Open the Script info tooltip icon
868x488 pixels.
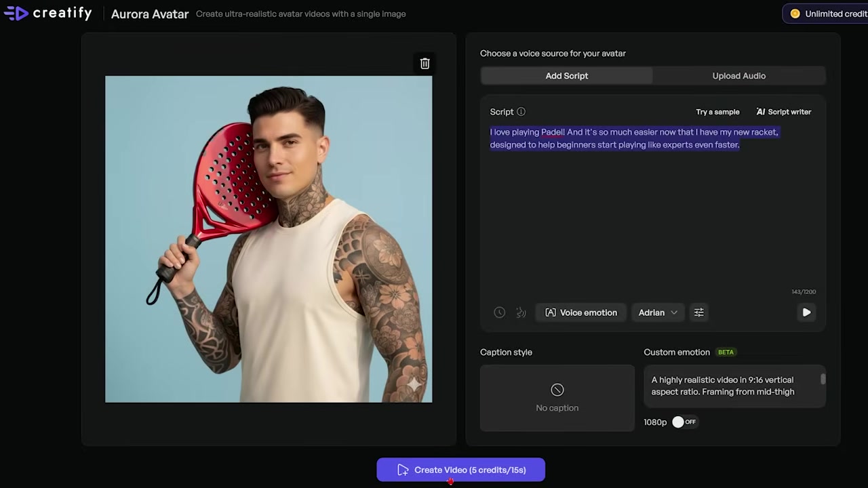point(521,112)
